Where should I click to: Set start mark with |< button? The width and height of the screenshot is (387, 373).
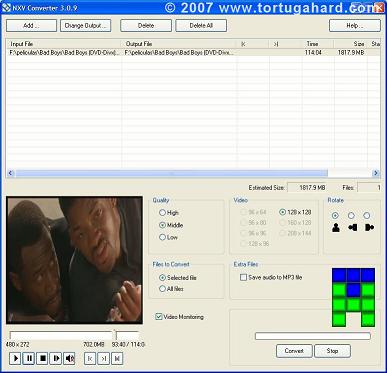click(x=90, y=358)
